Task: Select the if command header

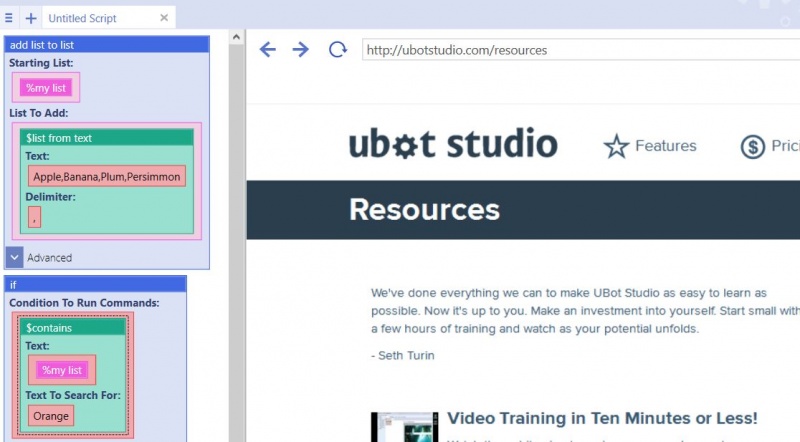Action: 95,284
